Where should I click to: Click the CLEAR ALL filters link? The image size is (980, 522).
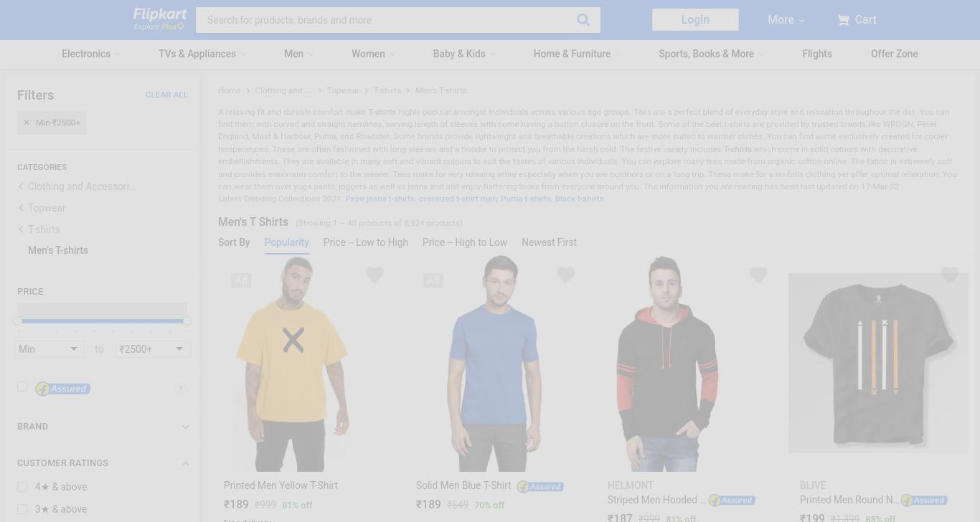tap(166, 95)
